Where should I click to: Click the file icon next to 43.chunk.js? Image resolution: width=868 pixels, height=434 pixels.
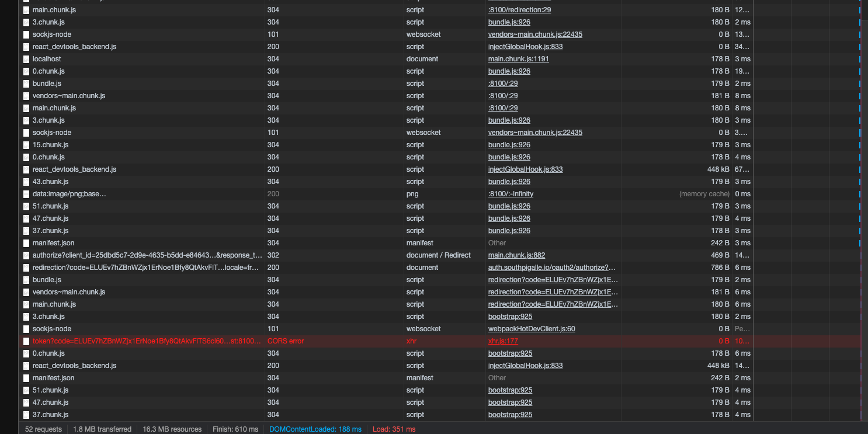coord(26,182)
